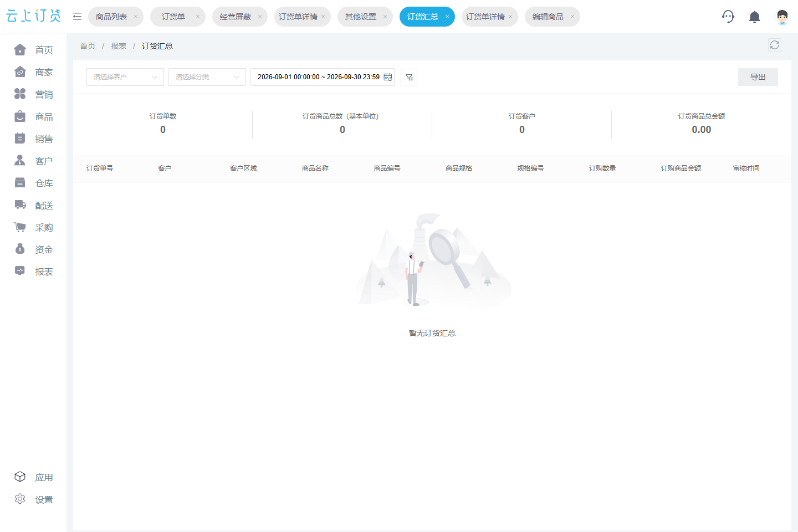Viewport: 798px width, 532px height.
Task: Click the 订购商品金额 column header
Action: (x=681, y=168)
